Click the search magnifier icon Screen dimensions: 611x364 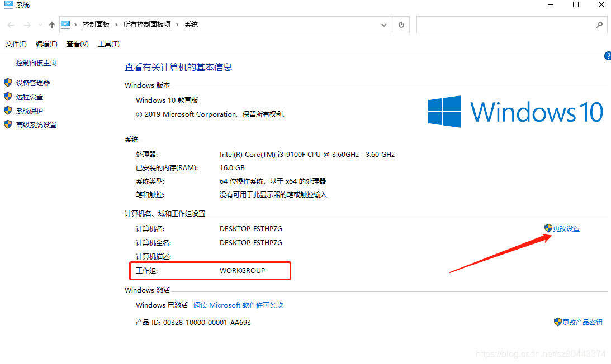coord(599,25)
